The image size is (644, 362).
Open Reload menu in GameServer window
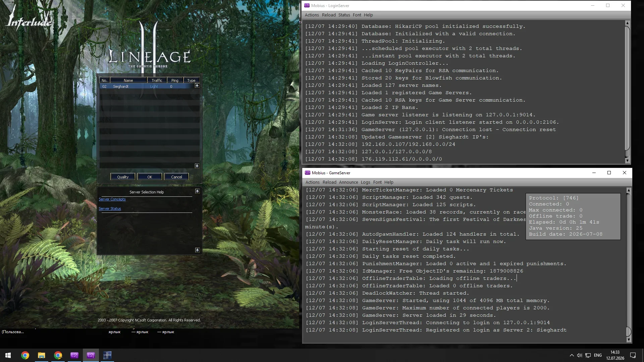coord(329,182)
